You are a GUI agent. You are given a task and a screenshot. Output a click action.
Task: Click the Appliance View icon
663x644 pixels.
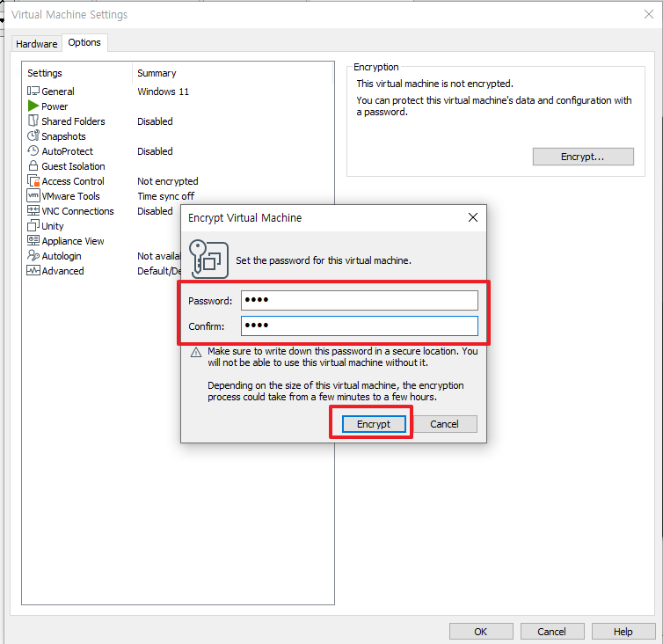[33, 240]
